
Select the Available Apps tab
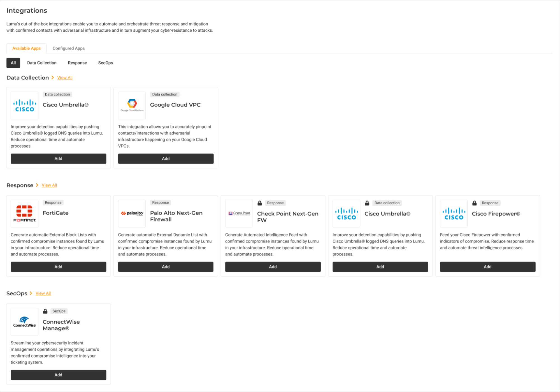coord(26,48)
